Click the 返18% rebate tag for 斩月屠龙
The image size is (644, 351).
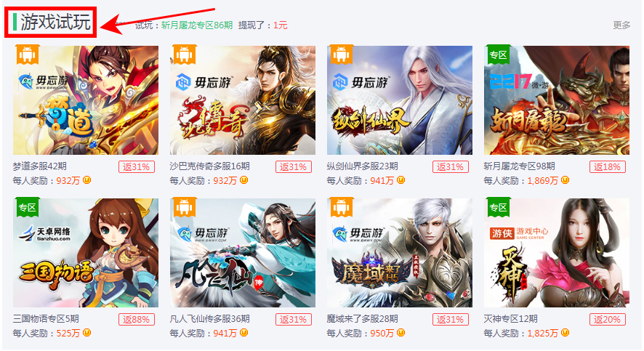point(607,166)
